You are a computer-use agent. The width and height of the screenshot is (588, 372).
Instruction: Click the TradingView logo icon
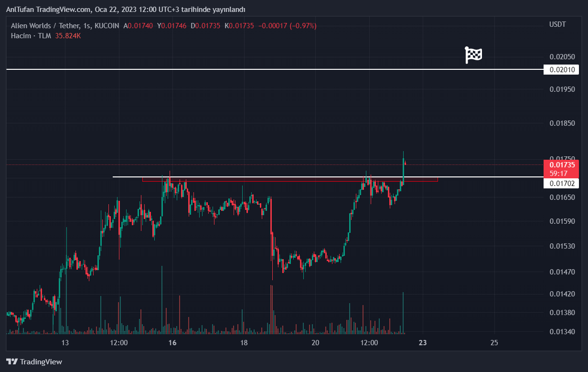(x=12, y=362)
